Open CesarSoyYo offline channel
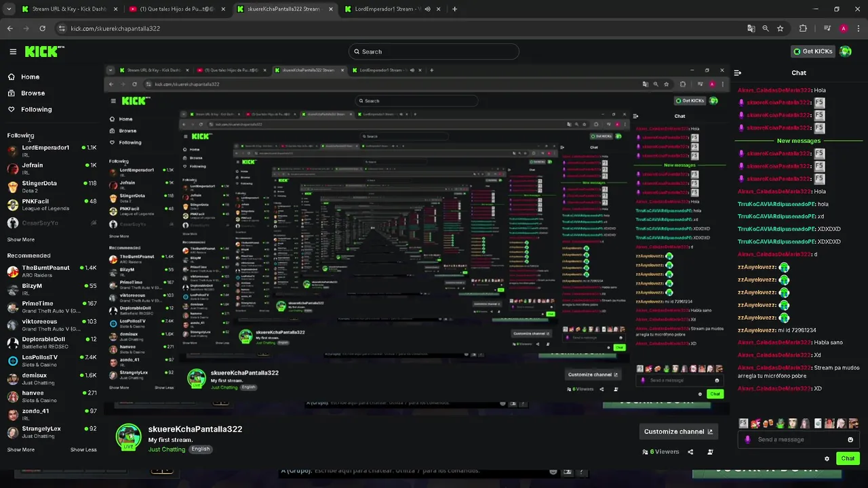The image size is (868, 488). point(51,223)
